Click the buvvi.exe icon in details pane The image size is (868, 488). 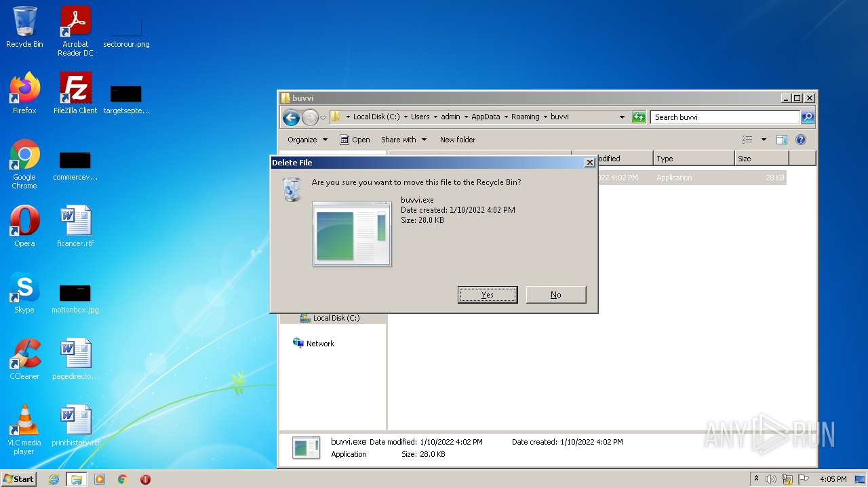[x=306, y=448]
